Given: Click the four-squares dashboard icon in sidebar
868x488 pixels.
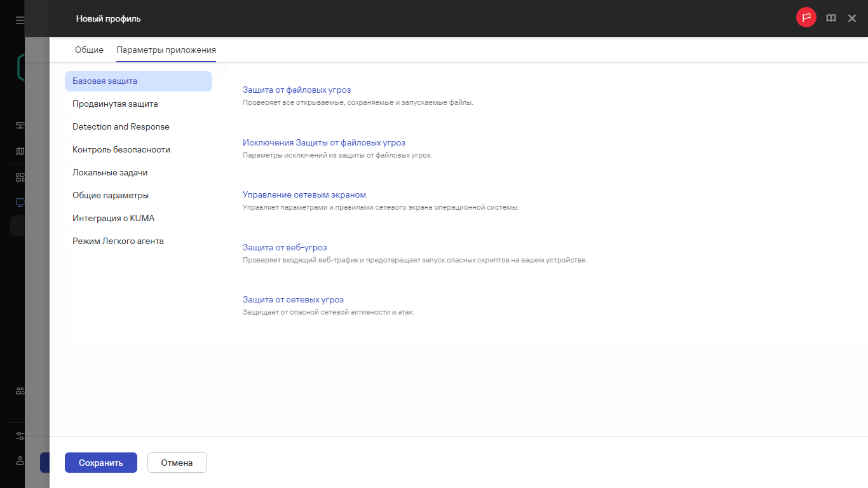Looking at the screenshot, I should point(20,177).
